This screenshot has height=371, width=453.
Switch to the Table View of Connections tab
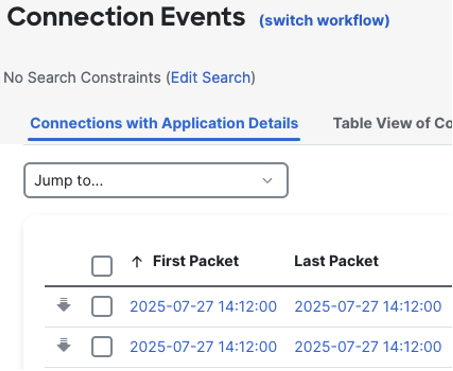click(x=393, y=123)
